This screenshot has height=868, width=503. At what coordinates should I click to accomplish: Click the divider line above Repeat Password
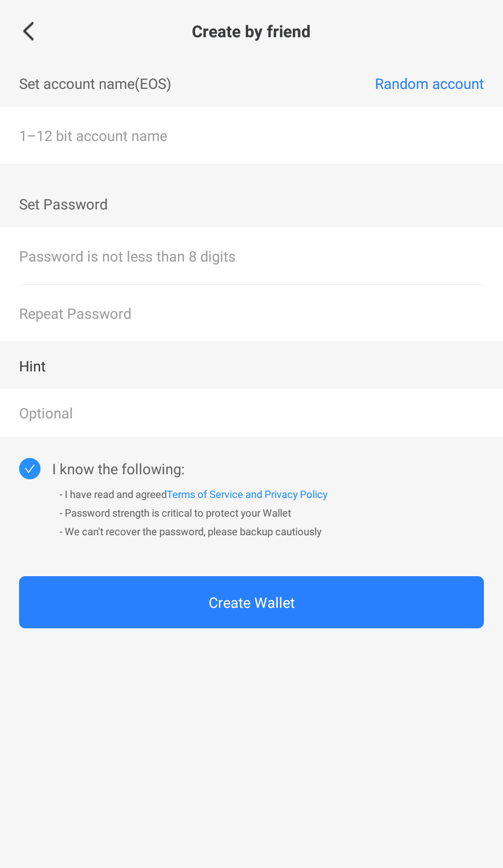click(x=251, y=284)
